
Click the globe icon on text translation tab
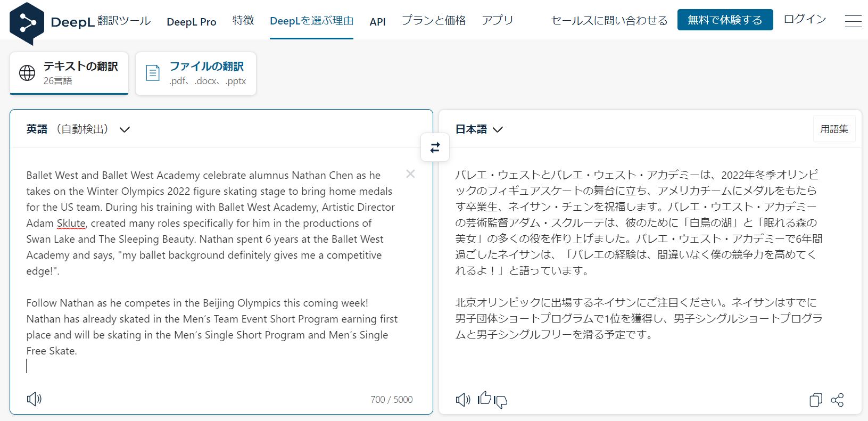[27, 73]
